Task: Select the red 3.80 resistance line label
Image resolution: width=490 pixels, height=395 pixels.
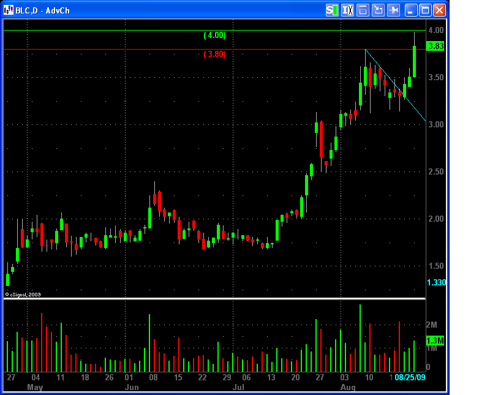Action: [215, 54]
